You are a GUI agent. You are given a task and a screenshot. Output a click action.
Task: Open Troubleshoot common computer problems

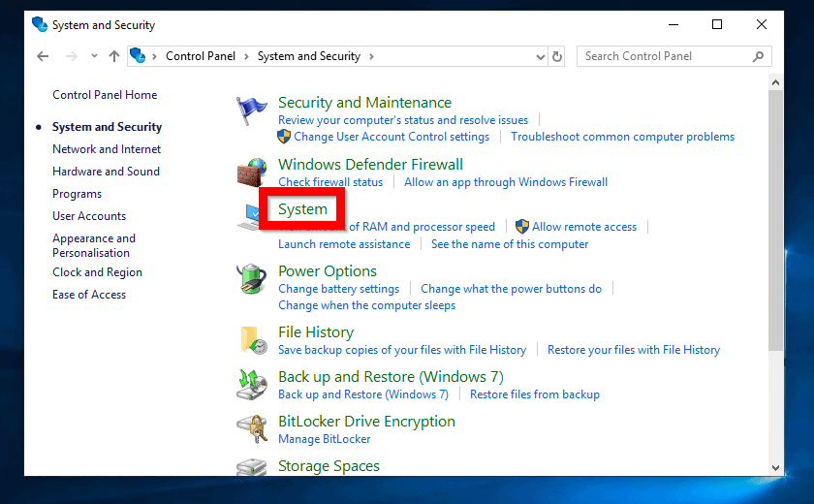pyautogui.click(x=622, y=137)
